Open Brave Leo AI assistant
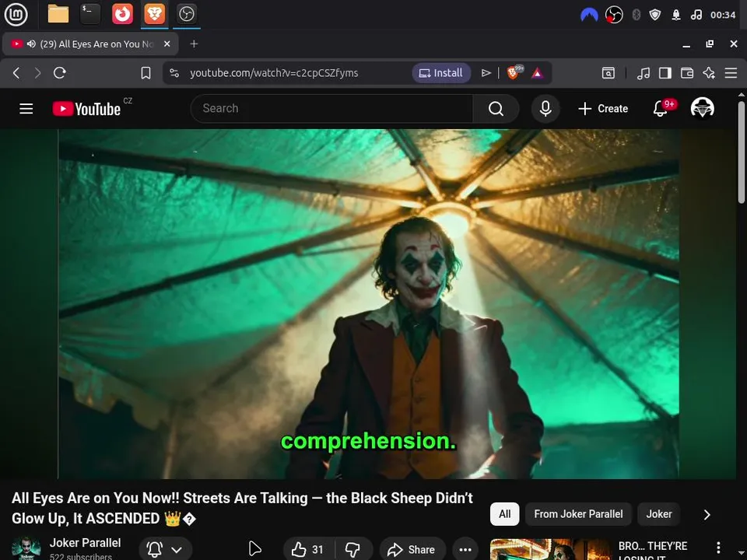The height and width of the screenshot is (560, 747). pyautogui.click(x=709, y=73)
